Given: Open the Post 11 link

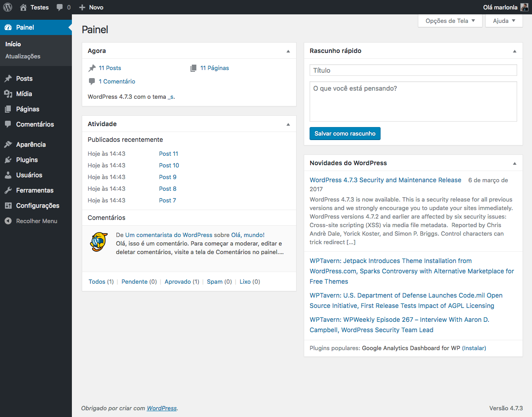Looking at the screenshot, I should 168,154.
